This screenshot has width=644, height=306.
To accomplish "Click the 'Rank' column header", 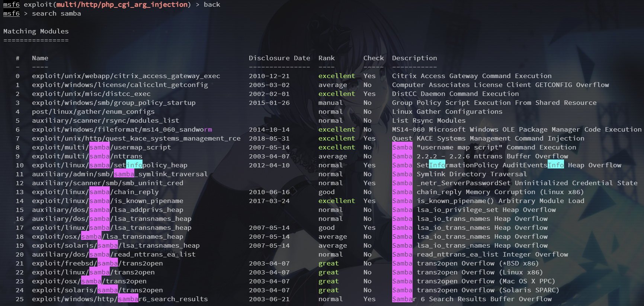I will click(327, 58).
